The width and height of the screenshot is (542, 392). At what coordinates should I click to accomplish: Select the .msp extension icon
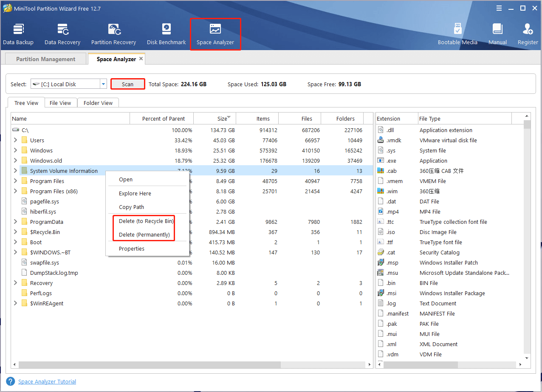click(380, 262)
